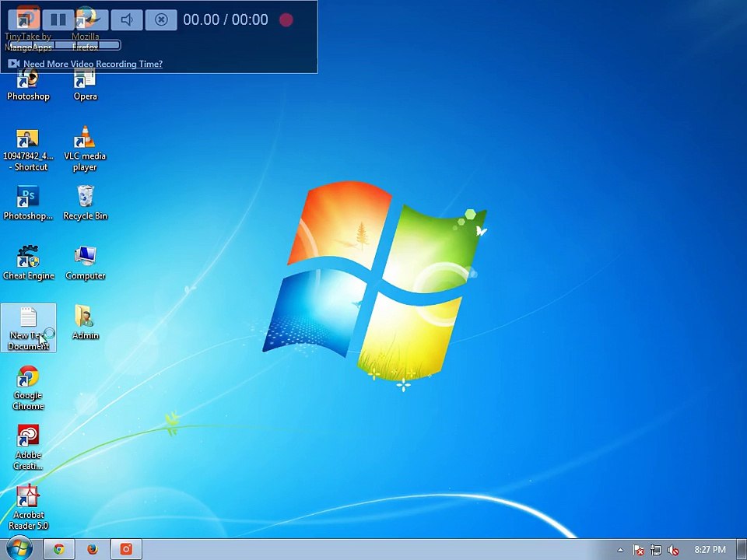Select the Opera desktop shortcut
The width and height of the screenshot is (747, 560).
tap(86, 85)
